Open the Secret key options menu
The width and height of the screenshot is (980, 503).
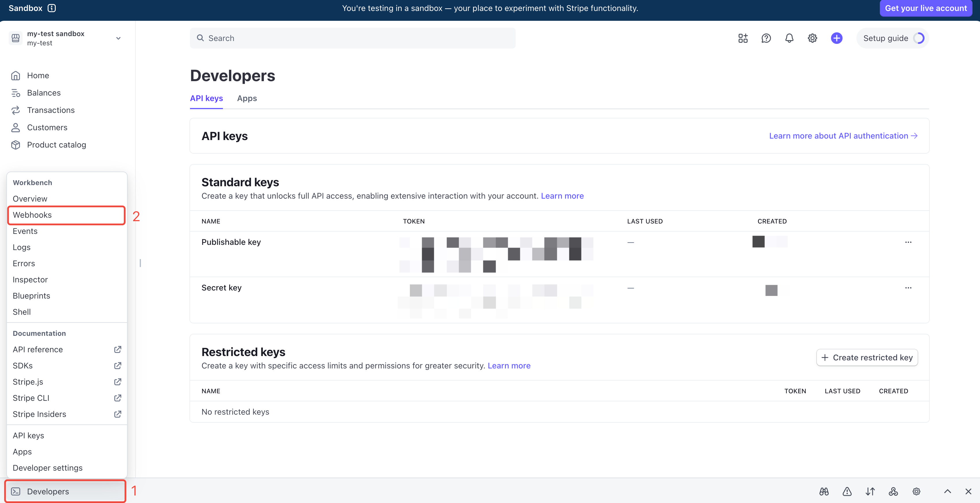click(x=908, y=288)
